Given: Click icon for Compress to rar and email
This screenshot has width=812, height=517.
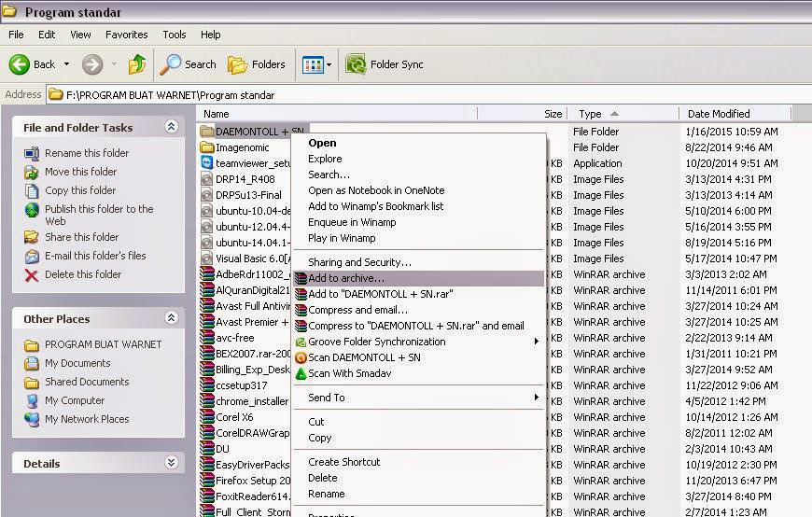Looking at the screenshot, I should [301, 327].
